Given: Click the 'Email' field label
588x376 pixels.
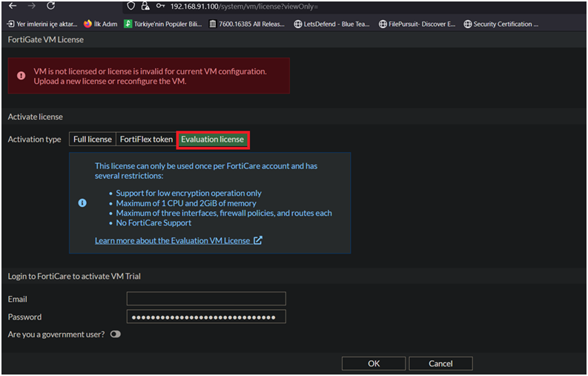Looking at the screenshot, I should 17,299.
